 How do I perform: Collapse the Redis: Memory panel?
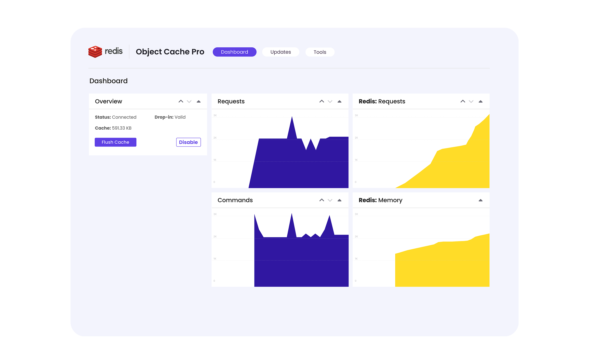pyautogui.click(x=481, y=200)
